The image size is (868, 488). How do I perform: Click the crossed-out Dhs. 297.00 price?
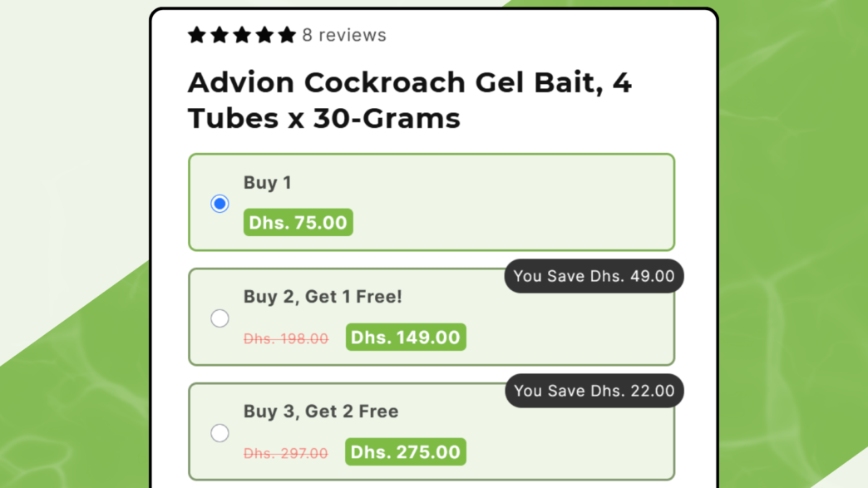(x=286, y=453)
